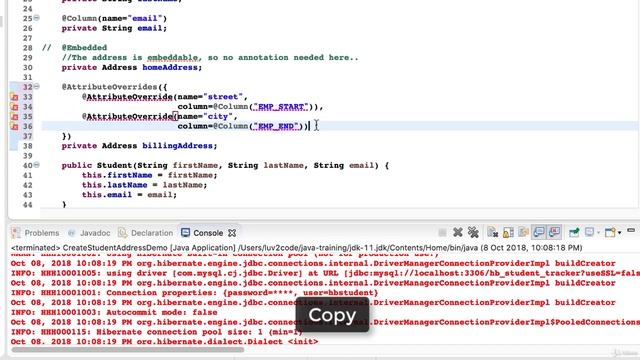
Task: Clear Console output icon
Action: tap(493, 232)
